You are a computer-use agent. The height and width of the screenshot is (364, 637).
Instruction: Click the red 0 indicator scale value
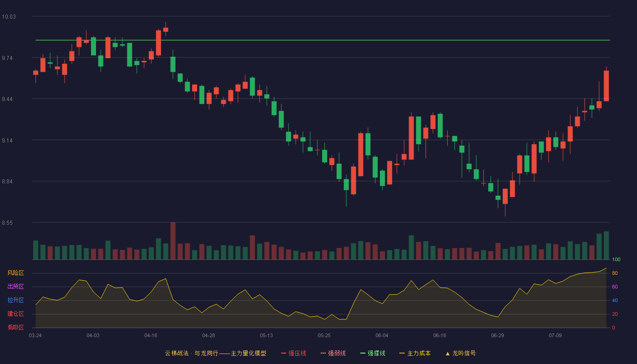613,328
